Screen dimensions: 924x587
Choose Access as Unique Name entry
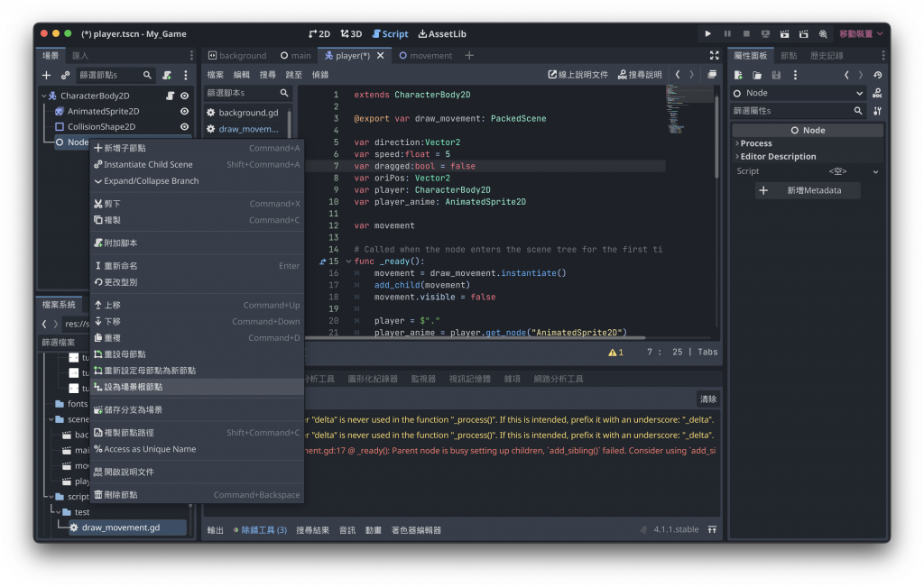click(x=197, y=449)
